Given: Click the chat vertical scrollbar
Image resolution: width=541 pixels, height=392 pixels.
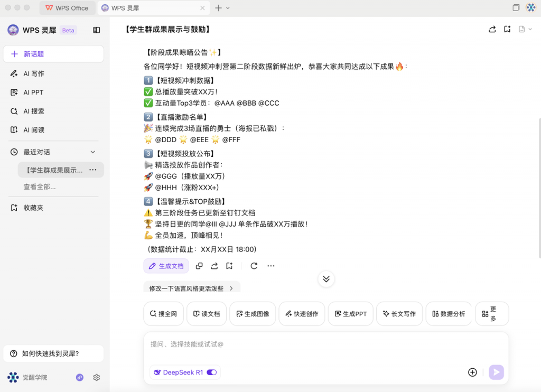Looking at the screenshot, I should (x=539, y=188).
